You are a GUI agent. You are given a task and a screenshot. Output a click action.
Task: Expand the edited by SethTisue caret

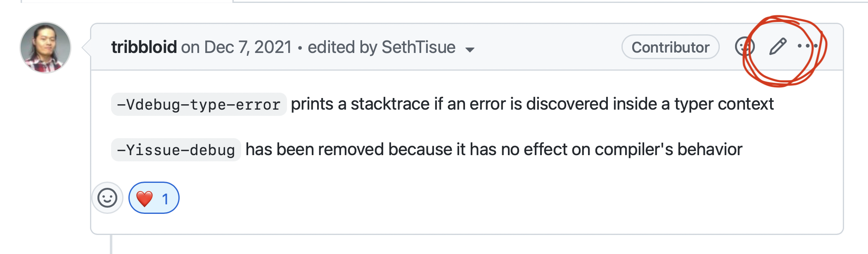470,50
